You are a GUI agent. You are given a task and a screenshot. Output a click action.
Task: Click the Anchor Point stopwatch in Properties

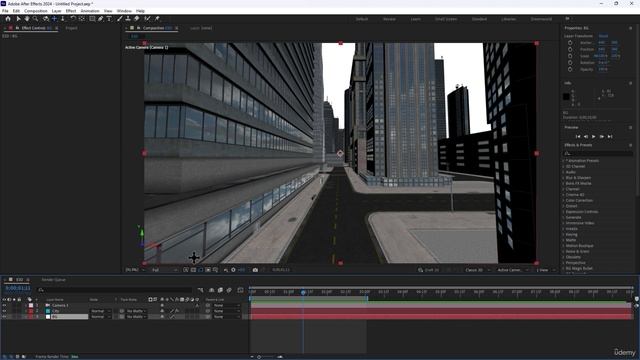coord(570,42)
